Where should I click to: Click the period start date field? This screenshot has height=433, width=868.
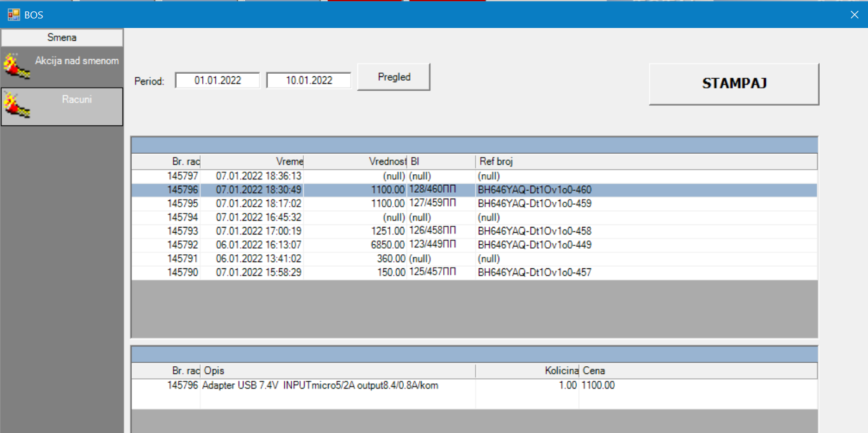[217, 80]
